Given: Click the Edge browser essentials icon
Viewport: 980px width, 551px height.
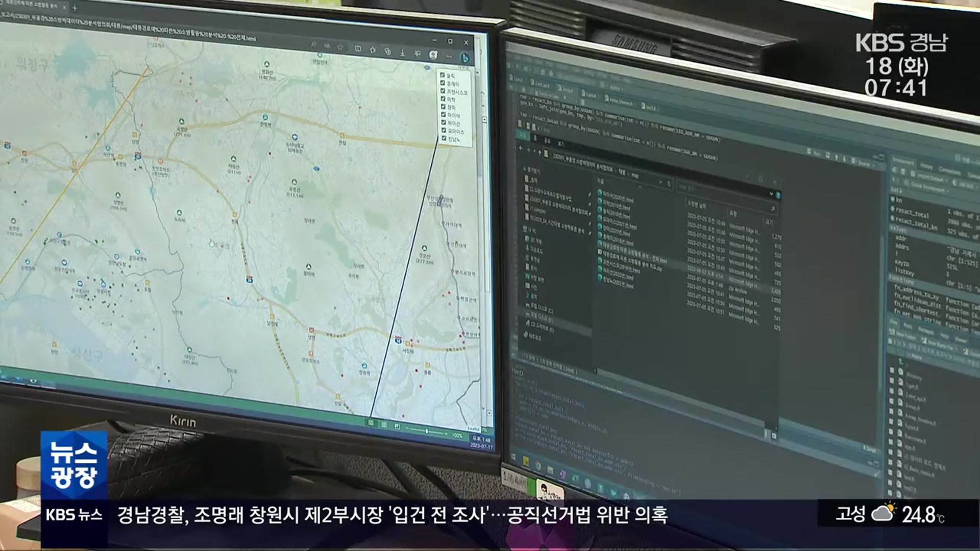Looking at the screenshot, I should tap(418, 54).
